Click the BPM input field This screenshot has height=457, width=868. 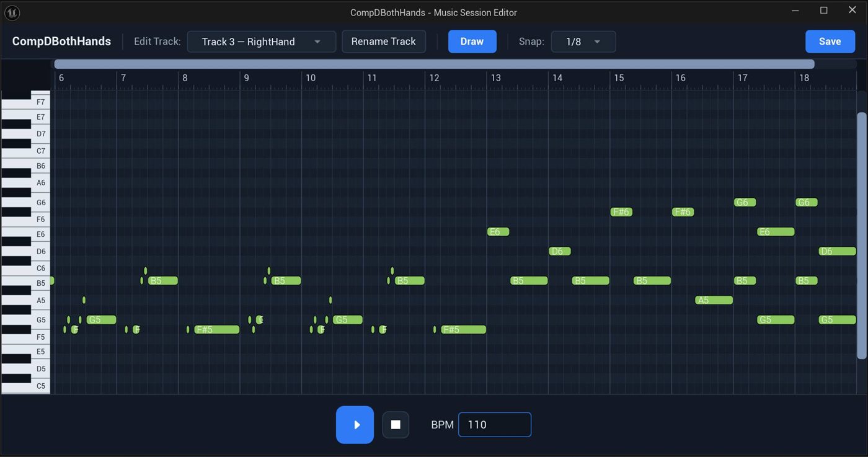point(495,425)
